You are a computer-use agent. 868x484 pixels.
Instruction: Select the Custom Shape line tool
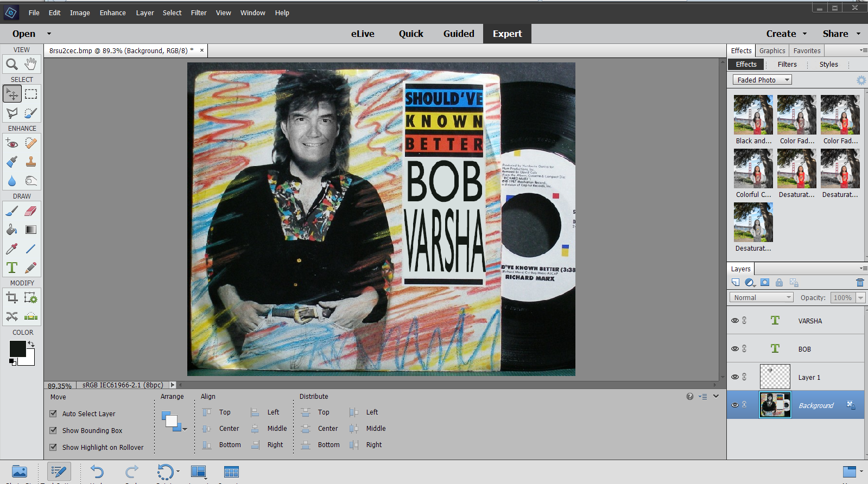[x=31, y=249]
